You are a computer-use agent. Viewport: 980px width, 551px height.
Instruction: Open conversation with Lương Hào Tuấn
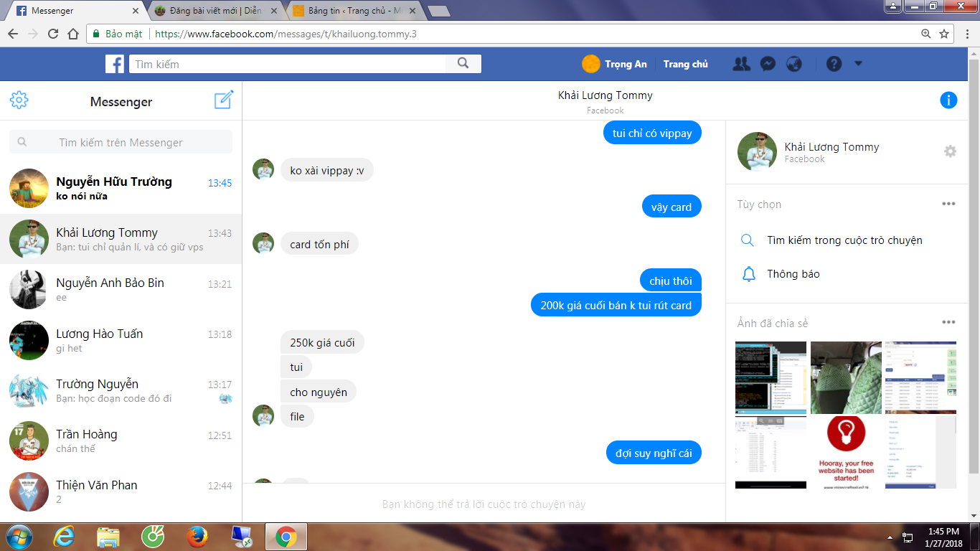[x=121, y=340]
